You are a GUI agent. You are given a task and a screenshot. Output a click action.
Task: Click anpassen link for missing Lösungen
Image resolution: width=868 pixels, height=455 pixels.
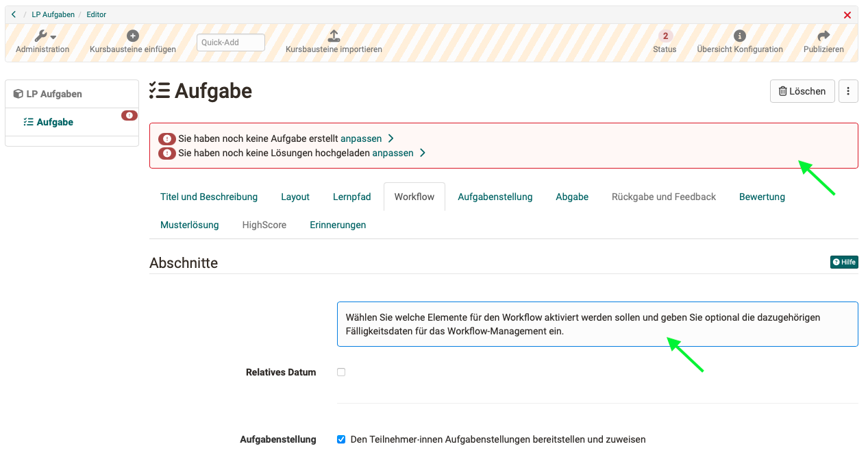(x=393, y=153)
